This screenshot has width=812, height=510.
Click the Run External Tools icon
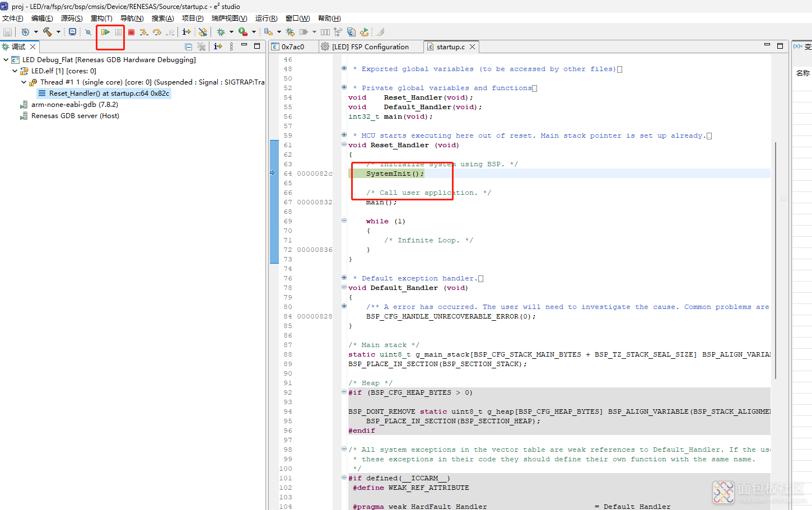pyautogui.click(x=242, y=32)
